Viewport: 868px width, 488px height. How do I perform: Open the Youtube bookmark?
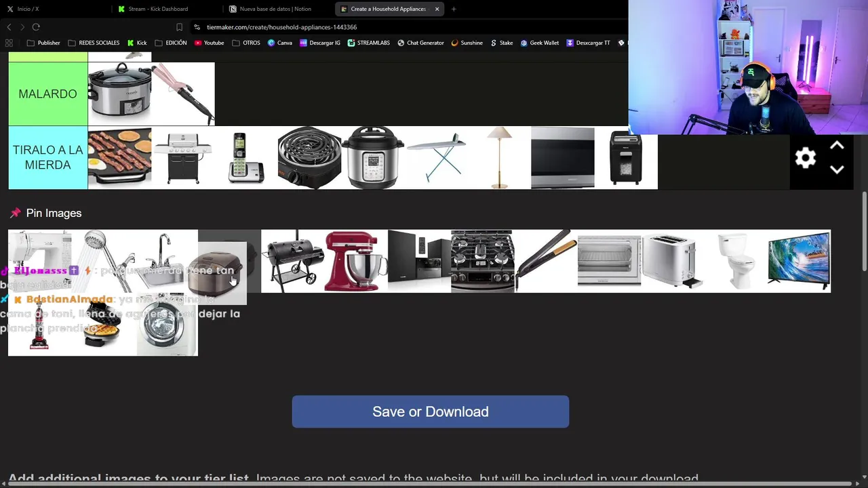point(209,43)
